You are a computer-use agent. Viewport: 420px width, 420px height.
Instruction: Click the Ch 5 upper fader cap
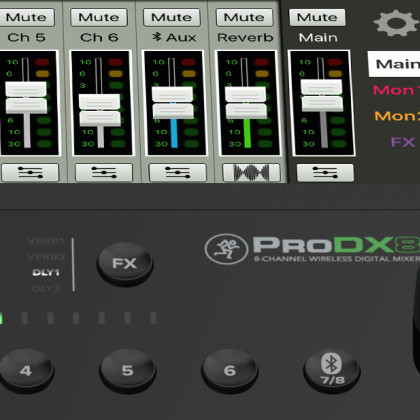coord(26,89)
